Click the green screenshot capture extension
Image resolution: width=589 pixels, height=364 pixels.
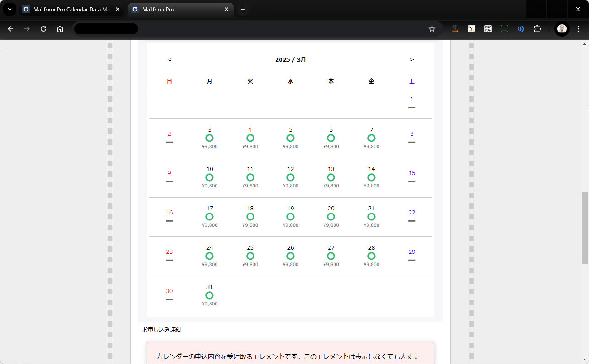504,29
